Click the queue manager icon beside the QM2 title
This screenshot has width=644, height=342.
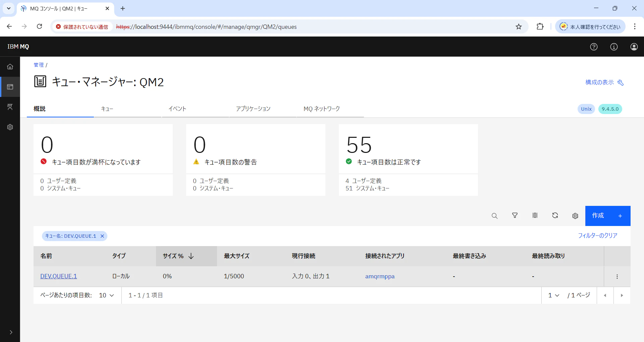coord(40,81)
